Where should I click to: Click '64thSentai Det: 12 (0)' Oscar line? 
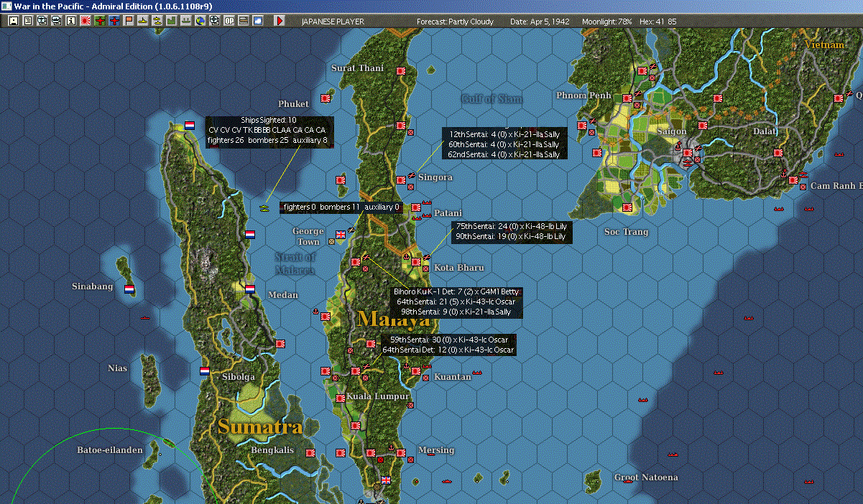(x=448, y=350)
